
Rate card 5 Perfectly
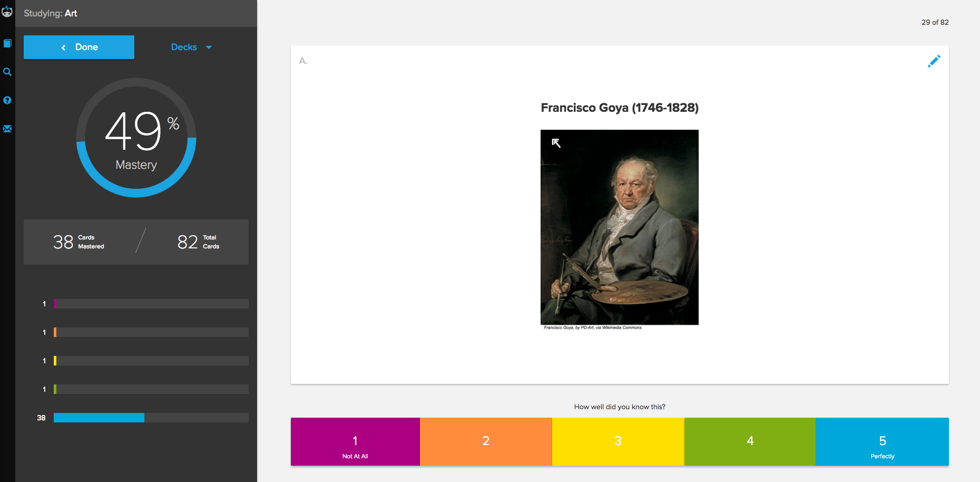coord(883,442)
